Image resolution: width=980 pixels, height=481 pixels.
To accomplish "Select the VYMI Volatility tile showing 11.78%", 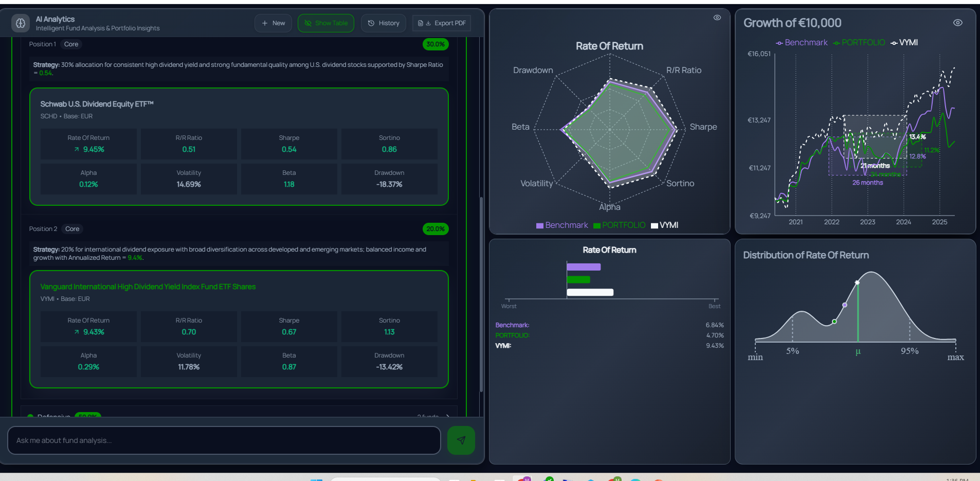I will click(189, 362).
